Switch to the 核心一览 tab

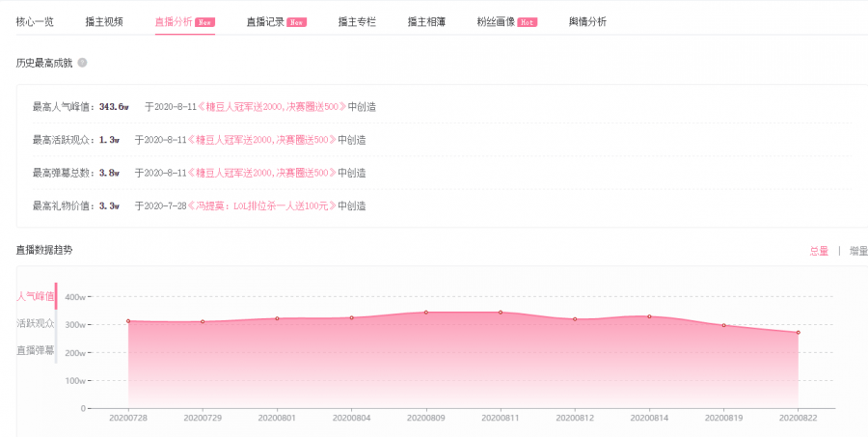(35, 21)
